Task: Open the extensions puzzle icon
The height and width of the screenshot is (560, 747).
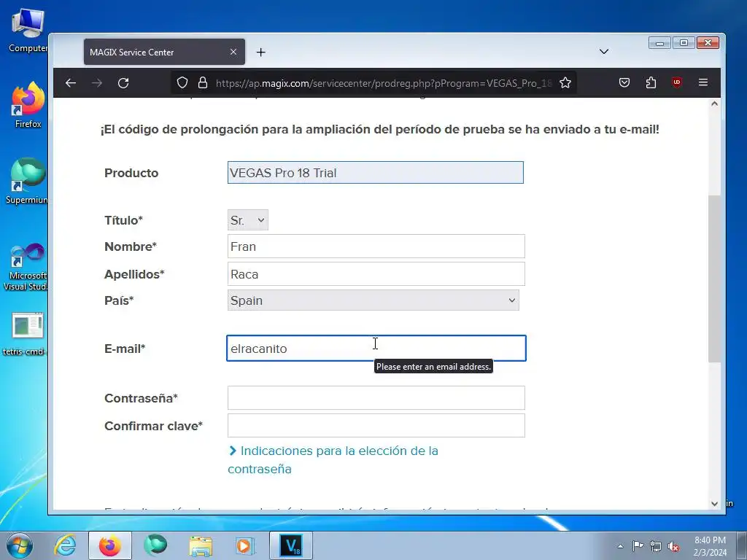Action: pos(651,82)
